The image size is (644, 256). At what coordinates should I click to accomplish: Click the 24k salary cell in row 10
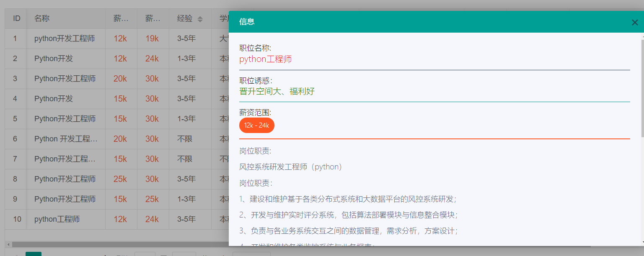click(x=152, y=219)
